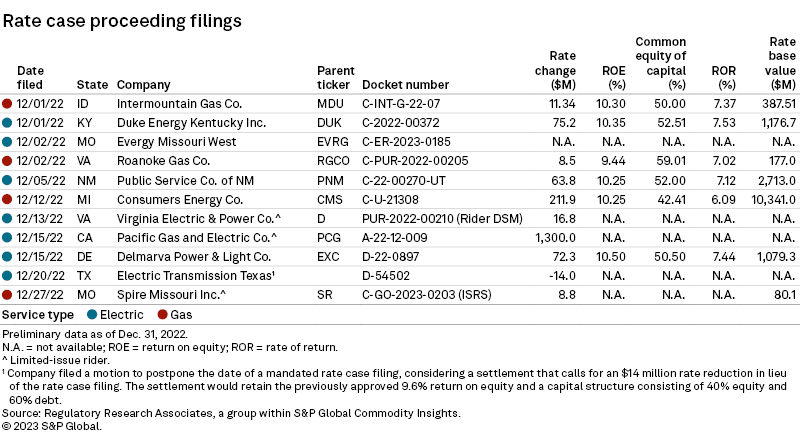Click the gas dot on Spire Missouri row
The height and width of the screenshot is (443, 800).
[8, 293]
